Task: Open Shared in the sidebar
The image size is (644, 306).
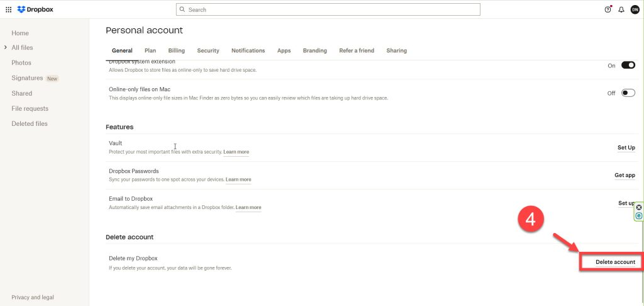Action: tap(22, 93)
